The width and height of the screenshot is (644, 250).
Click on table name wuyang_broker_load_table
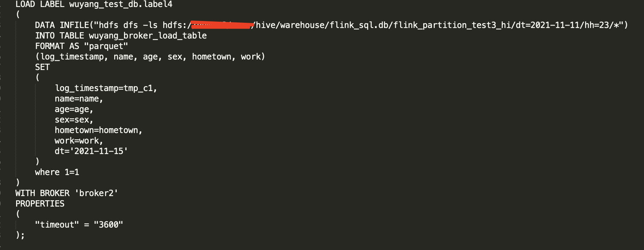point(148,36)
